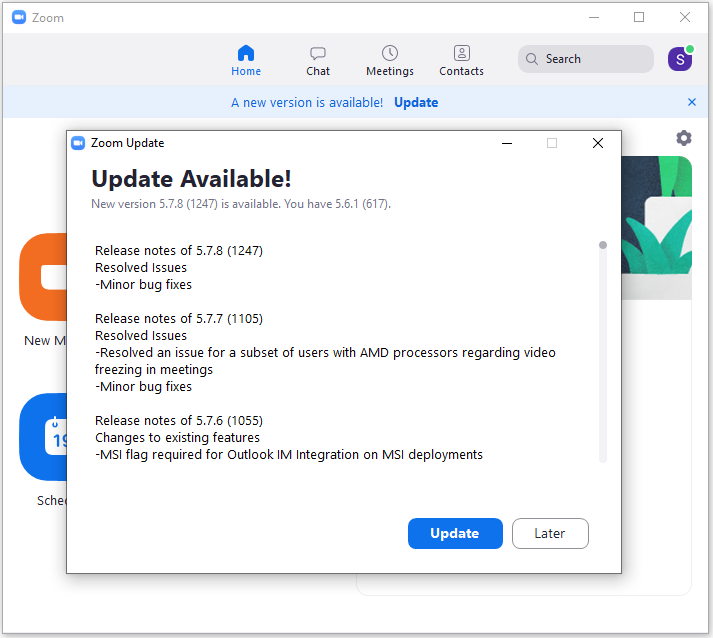Click the Update button in dialog

[x=455, y=533]
